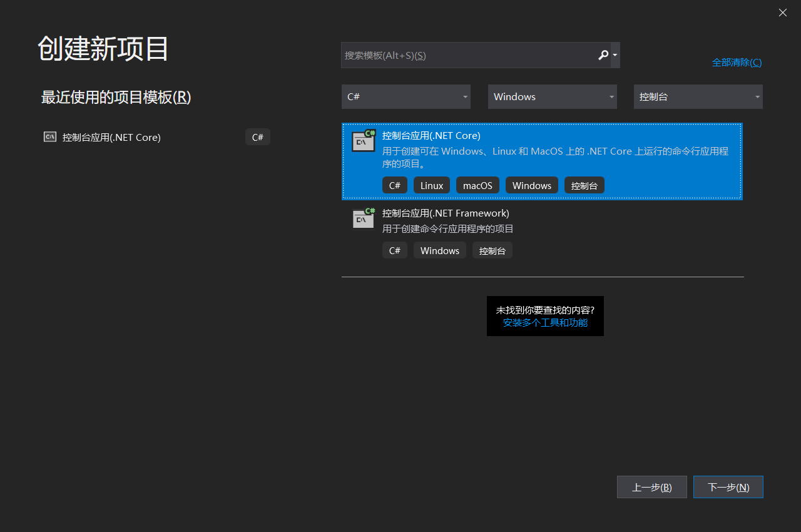Open the Windows platform dropdown

552,96
